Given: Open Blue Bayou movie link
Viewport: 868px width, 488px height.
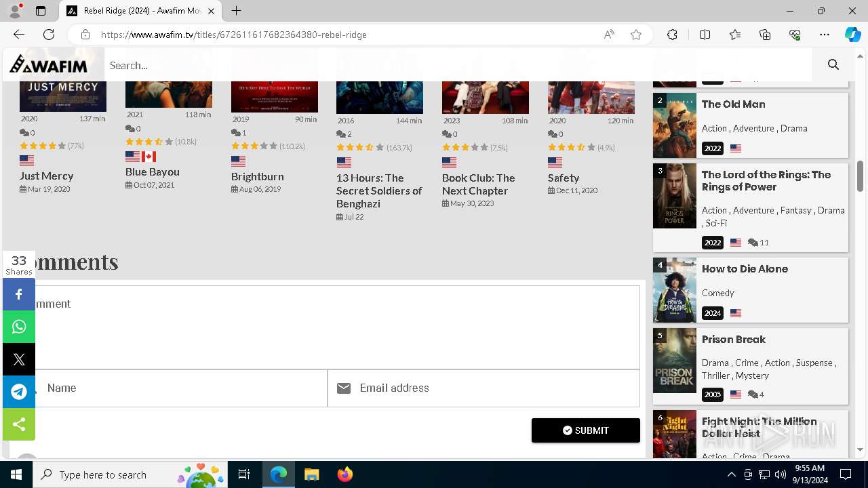Looking at the screenshot, I should (153, 171).
